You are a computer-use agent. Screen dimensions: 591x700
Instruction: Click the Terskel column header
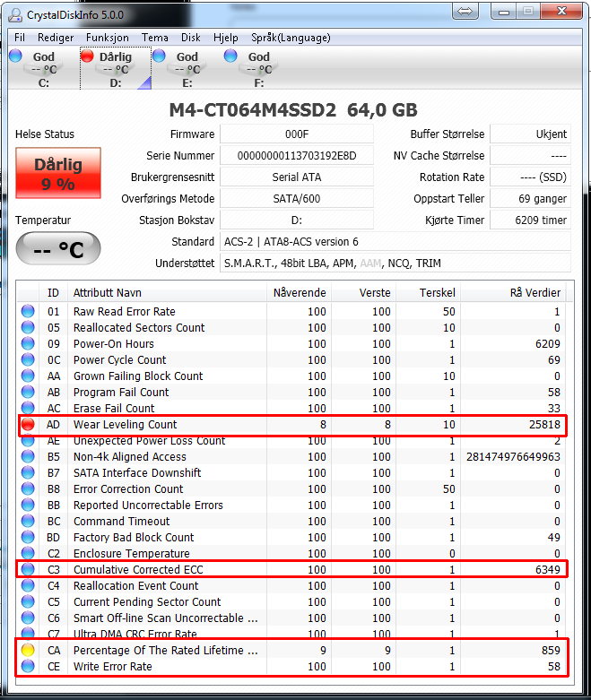tap(429, 293)
